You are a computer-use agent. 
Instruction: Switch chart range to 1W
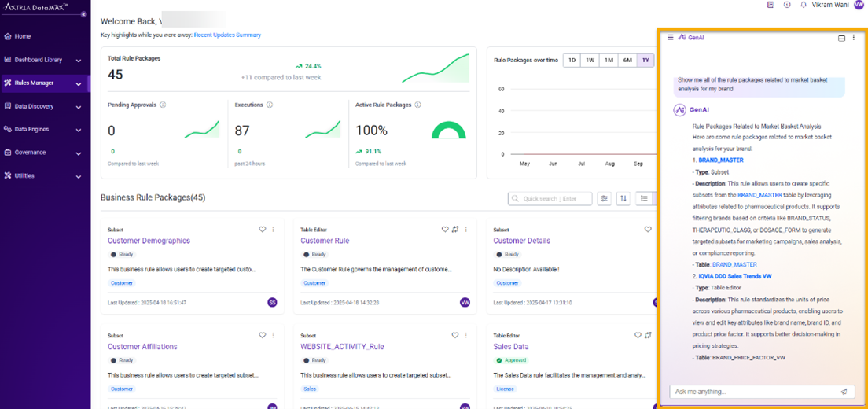point(590,61)
